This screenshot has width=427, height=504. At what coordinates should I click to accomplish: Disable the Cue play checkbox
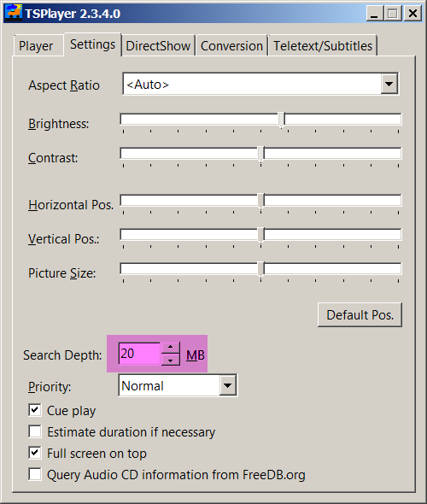(x=35, y=410)
